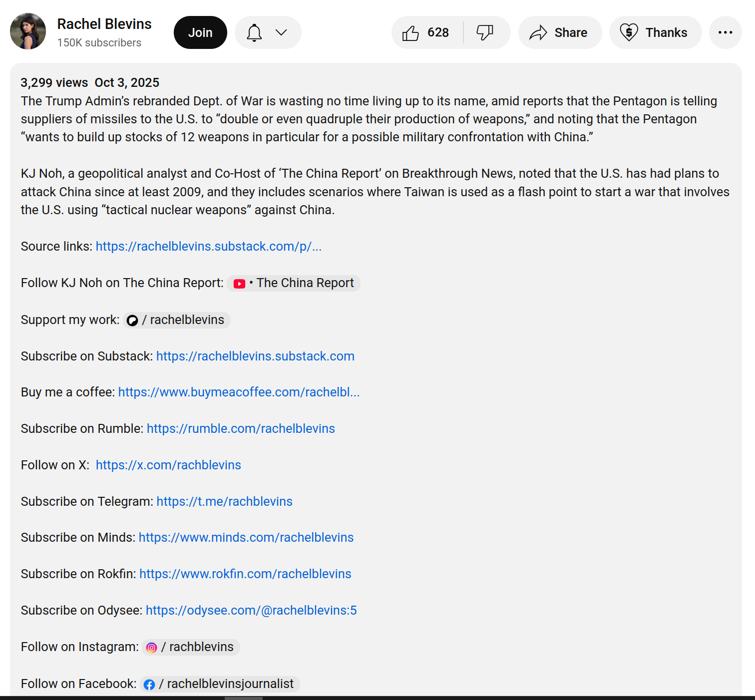The height and width of the screenshot is (700, 755).
Task: Expand the notification options chevron
Action: (x=282, y=33)
